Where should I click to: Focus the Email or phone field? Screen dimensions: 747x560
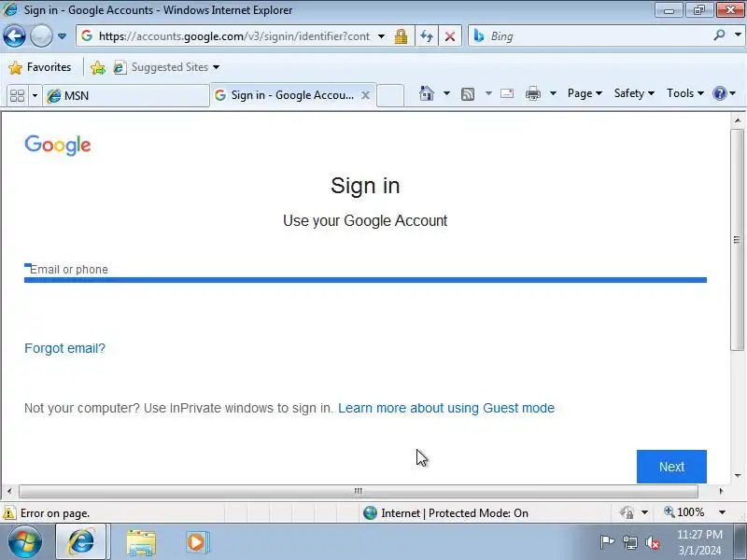point(365,270)
